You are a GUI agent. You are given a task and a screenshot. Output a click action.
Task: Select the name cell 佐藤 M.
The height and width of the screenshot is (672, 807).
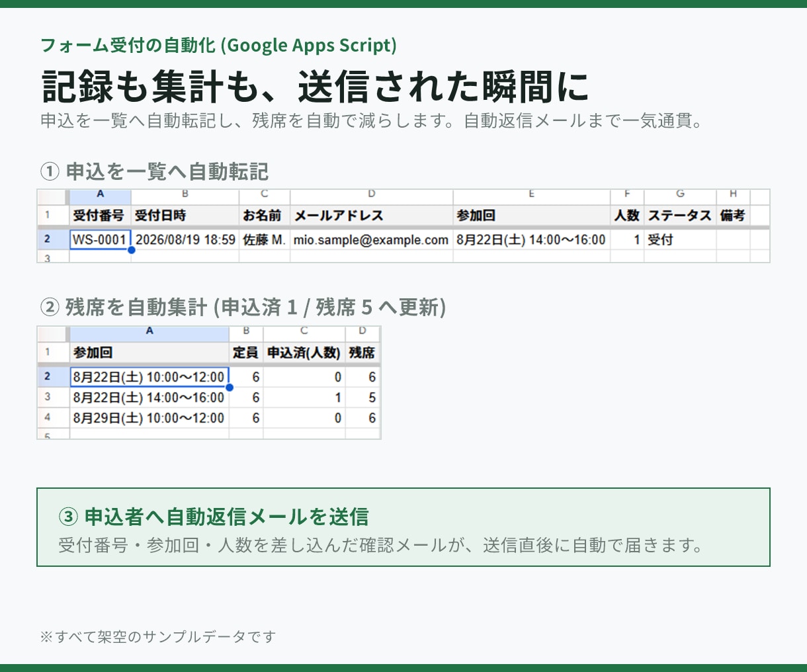tap(265, 239)
